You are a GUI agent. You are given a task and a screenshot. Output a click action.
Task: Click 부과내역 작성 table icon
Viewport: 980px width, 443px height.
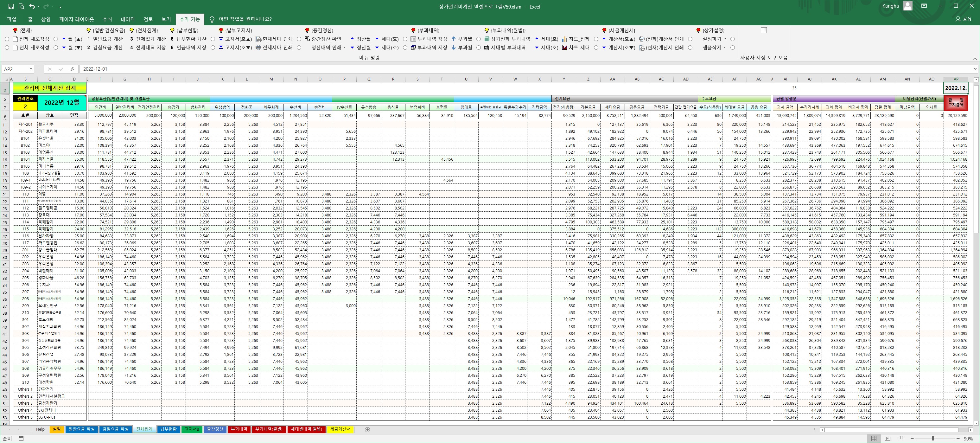point(413,39)
